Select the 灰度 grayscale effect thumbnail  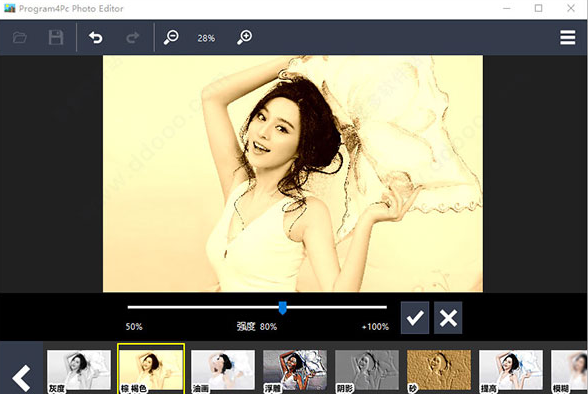79,371
